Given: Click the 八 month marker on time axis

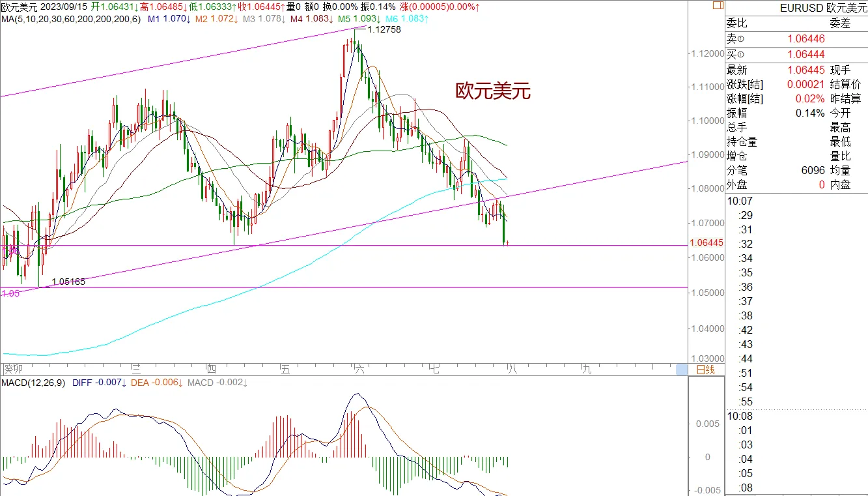Looking at the screenshot, I should click(511, 369).
